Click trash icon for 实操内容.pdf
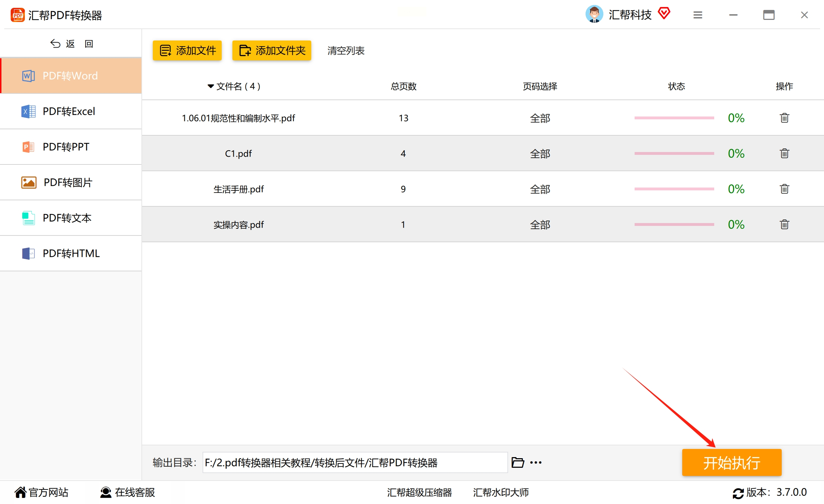 (784, 224)
